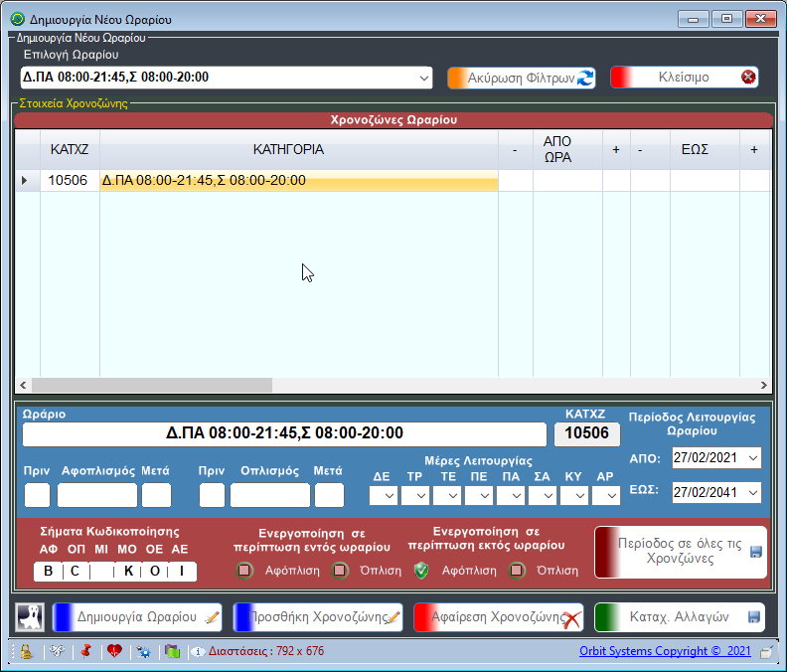Open the Επιλογή Ωραρίου schedule dropdown
This screenshot has height=672, width=787.
coord(424,78)
